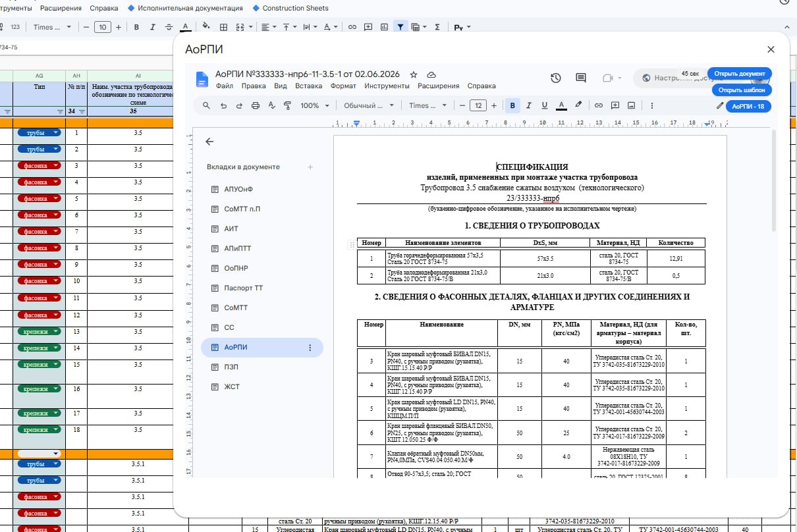The width and height of the screenshot is (797, 532).
Task: Open the Исполнительная документация menu in Sheets
Action: coord(185,8)
